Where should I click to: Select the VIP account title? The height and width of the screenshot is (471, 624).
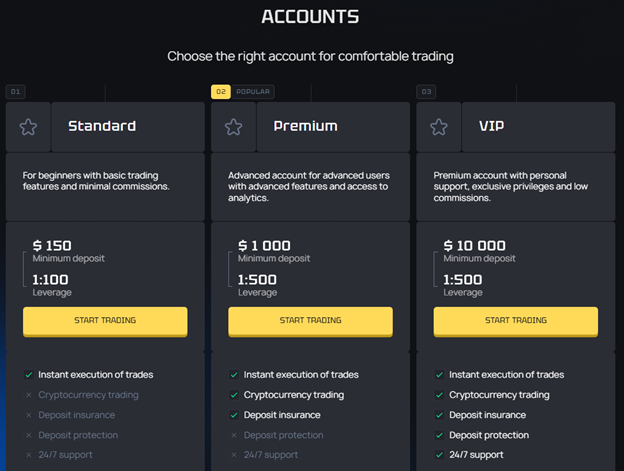pyautogui.click(x=493, y=127)
